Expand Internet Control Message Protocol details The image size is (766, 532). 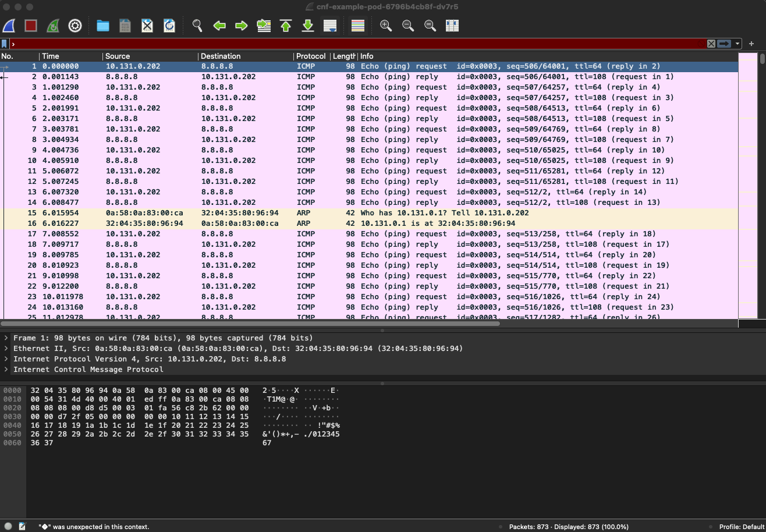coord(6,370)
